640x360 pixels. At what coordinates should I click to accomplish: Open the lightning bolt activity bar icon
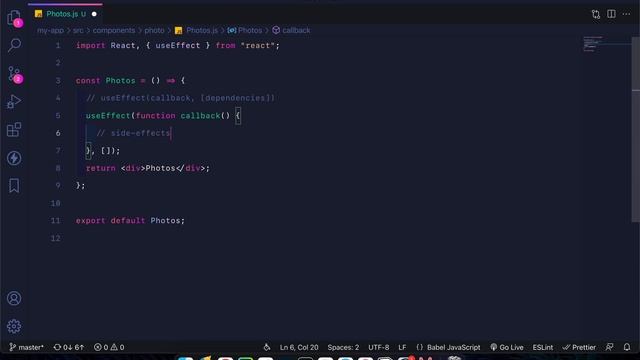(14, 158)
